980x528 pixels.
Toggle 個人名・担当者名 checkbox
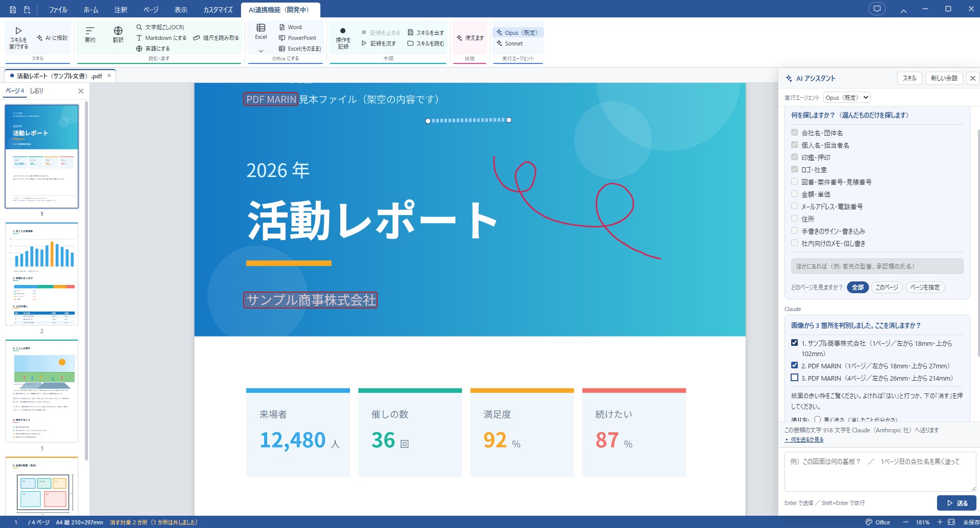(794, 145)
